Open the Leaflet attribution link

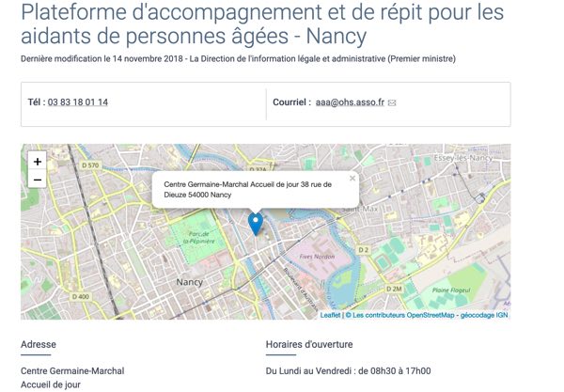[330, 315]
